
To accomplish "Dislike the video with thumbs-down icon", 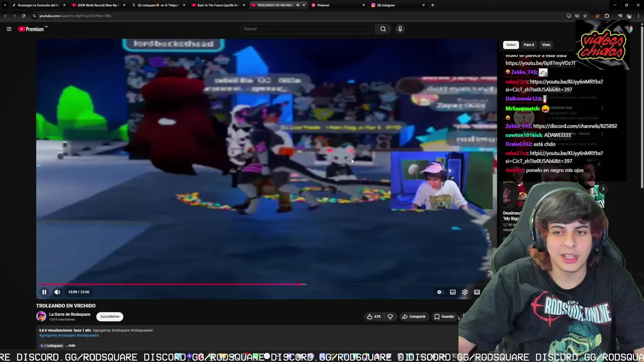I will pyautogui.click(x=390, y=317).
